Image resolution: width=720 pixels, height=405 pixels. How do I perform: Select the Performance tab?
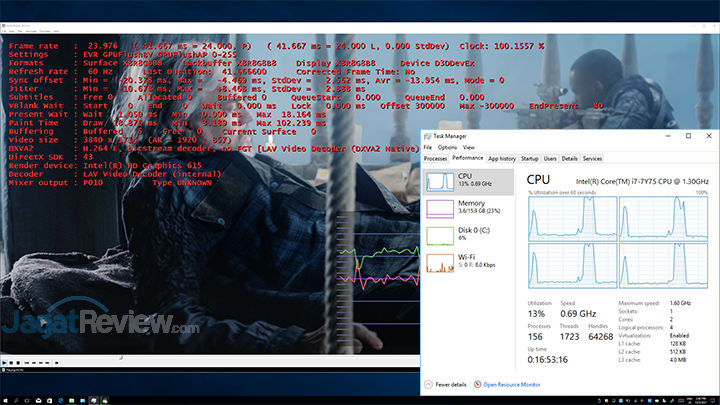(467, 158)
